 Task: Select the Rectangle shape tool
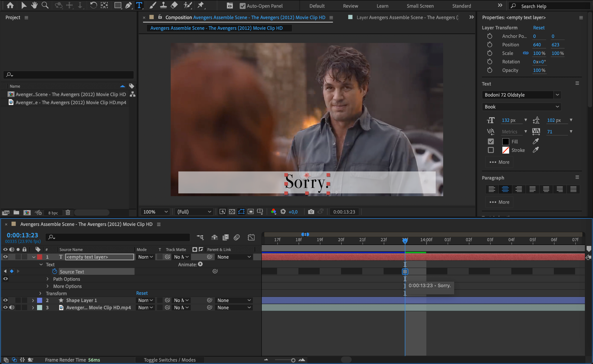[x=118, y=5]
